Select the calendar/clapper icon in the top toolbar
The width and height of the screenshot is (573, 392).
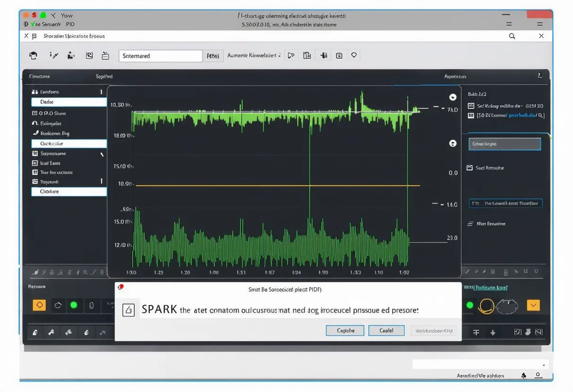106,55
